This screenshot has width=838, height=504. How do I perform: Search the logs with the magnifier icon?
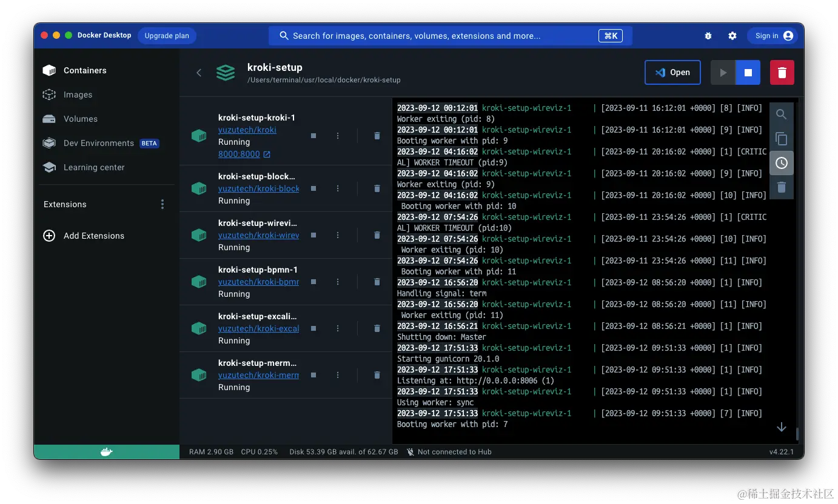[x=782, y=114]
